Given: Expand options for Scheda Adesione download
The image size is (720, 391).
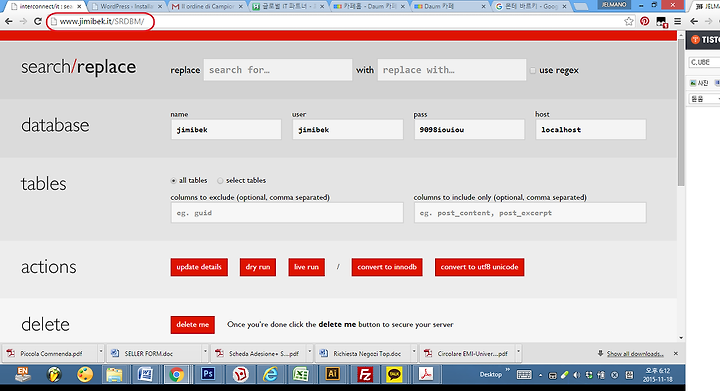Looking at the screenshot, I should pos(310,353).
